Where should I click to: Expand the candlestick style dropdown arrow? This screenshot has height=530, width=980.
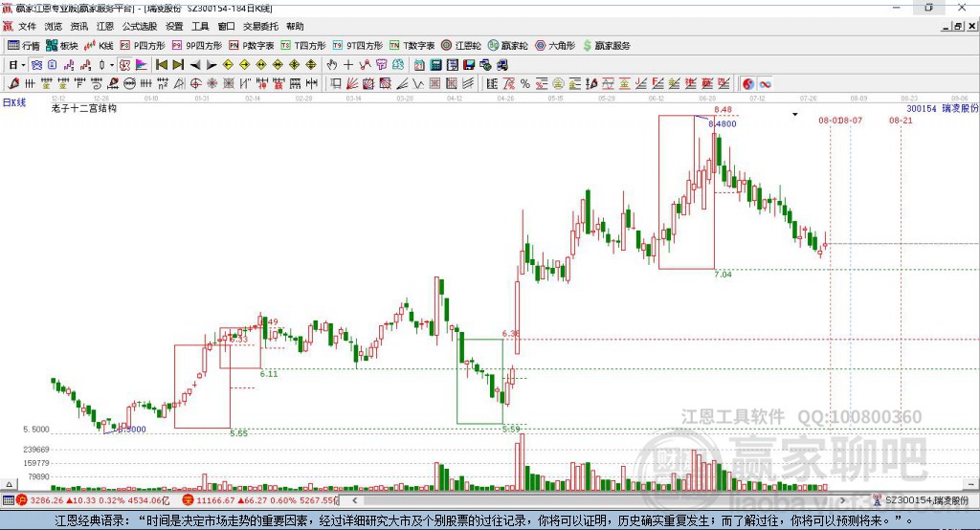(112, 64)
